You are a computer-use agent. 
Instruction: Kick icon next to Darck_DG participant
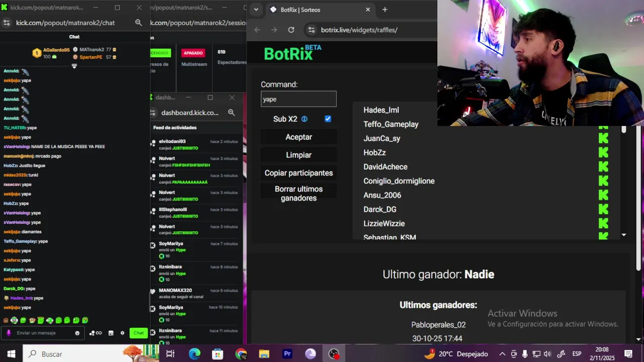point(603,209)
